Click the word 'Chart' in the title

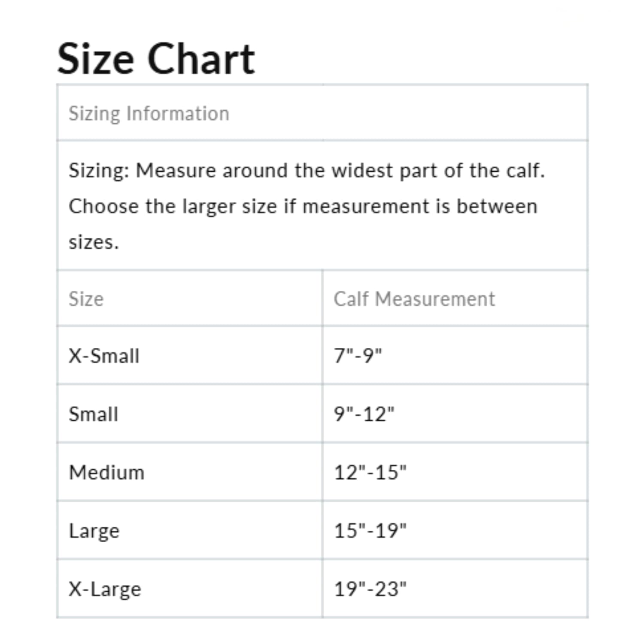[x=201, y=59]
